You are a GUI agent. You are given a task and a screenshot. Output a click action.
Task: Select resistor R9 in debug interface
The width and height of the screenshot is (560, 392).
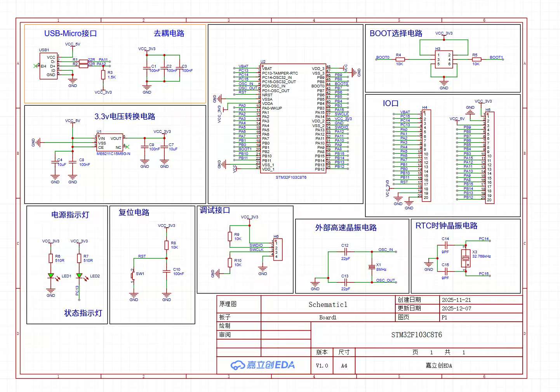(230, 237)
